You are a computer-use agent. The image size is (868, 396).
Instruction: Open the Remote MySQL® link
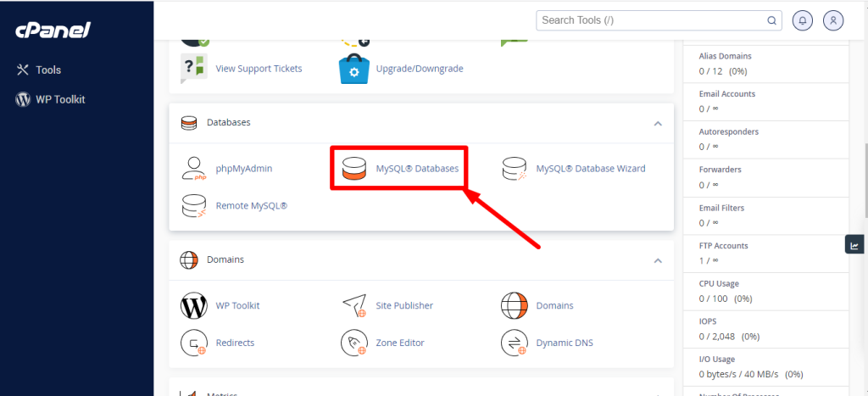pos(252,205)
